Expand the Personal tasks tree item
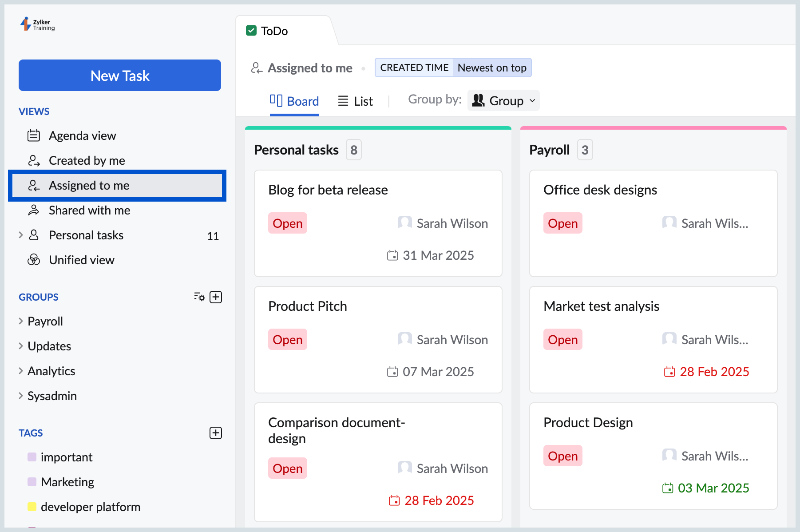The height and width of the screenshot is (532, 800). (20, 235)
